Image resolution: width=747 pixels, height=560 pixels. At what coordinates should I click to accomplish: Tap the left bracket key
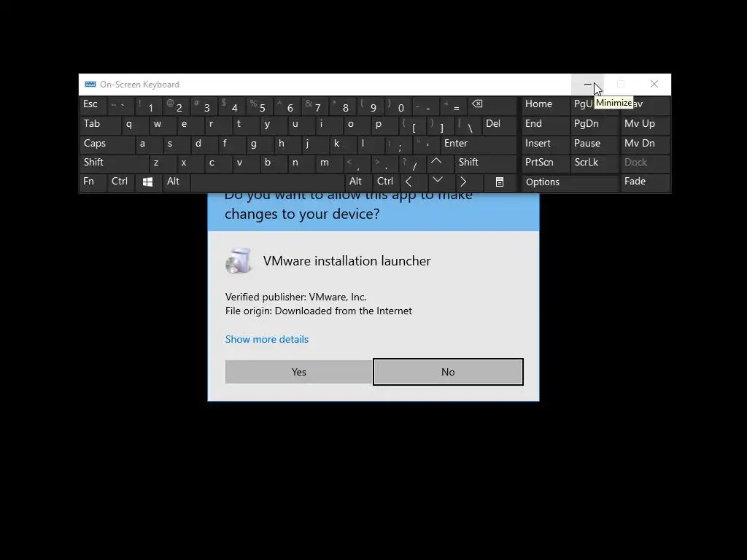coord(411,125)
